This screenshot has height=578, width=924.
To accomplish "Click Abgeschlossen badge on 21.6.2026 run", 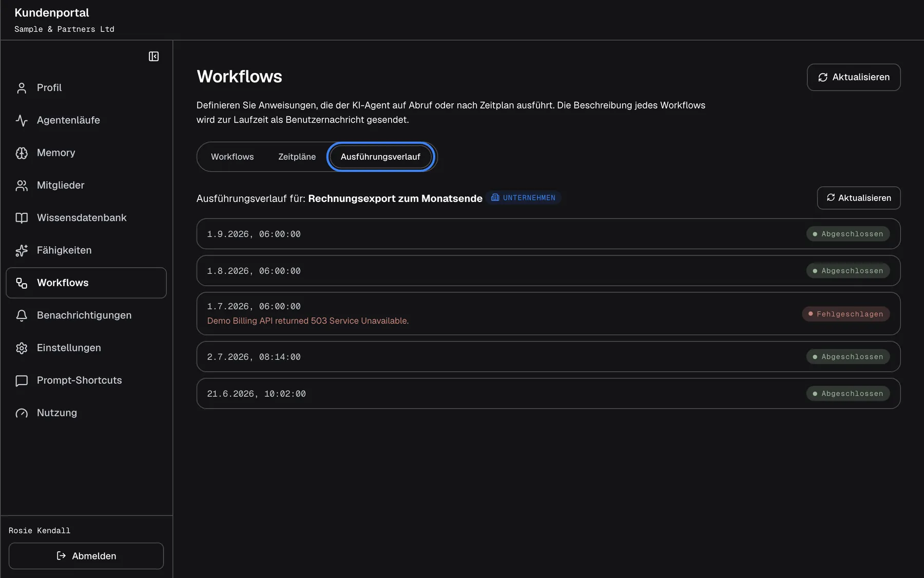I will [848, 394].
